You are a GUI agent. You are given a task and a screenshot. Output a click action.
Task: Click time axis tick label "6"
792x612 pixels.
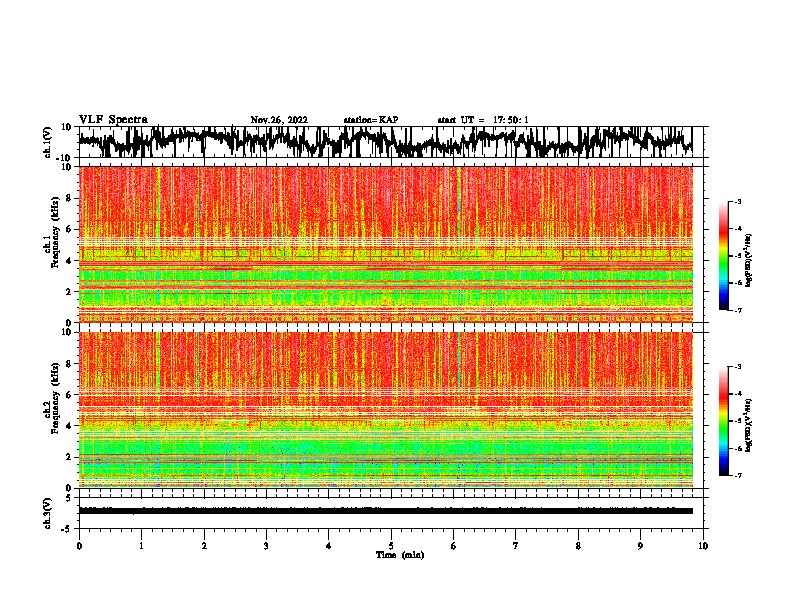pos(454,546)
